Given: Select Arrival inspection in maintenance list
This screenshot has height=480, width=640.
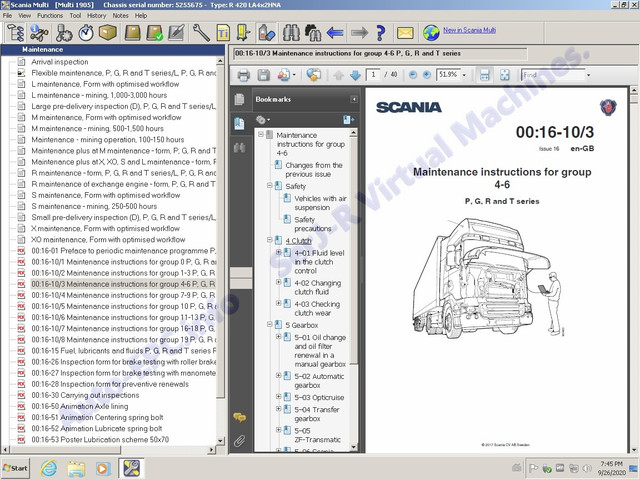Looking at the screenshot, I should (x=60, y=62).
